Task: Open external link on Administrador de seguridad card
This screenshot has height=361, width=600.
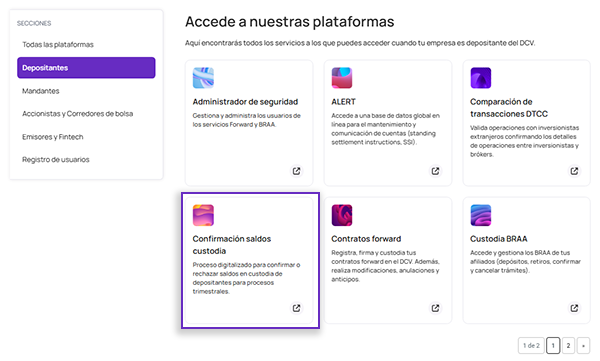Action: [x=297, y=171]
